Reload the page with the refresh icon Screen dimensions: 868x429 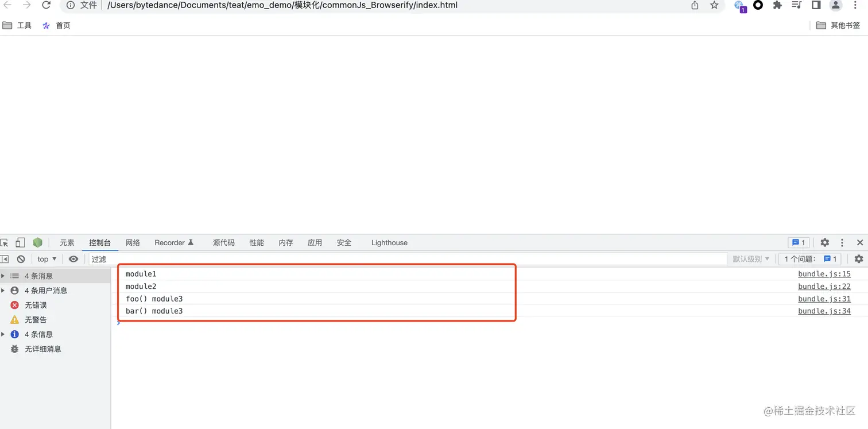46,5
